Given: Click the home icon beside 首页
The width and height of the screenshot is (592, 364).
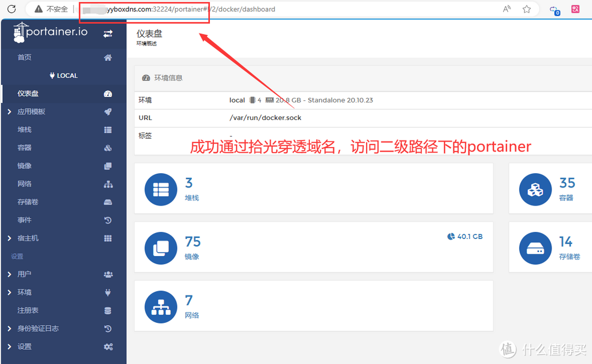Looking at the screenshot, I should click(x=108, y=58).
